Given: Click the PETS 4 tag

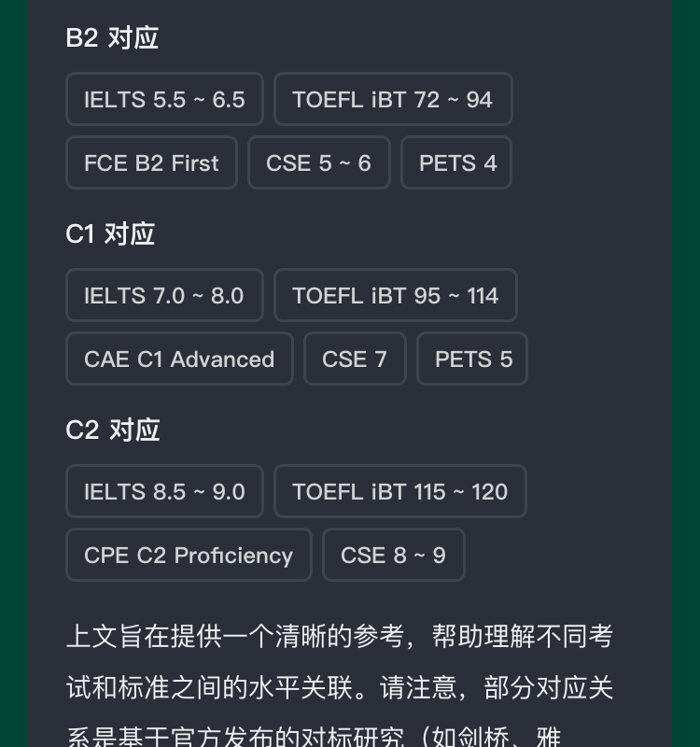Looking at the screenshot, I should [457, 162].
